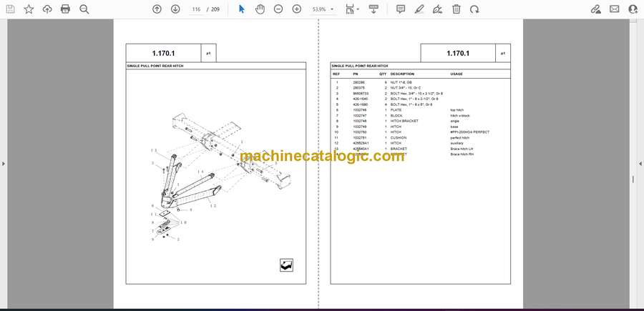644x311 pixels.
Task: Click the USAGE column header
Action: (x=457, y=74)
